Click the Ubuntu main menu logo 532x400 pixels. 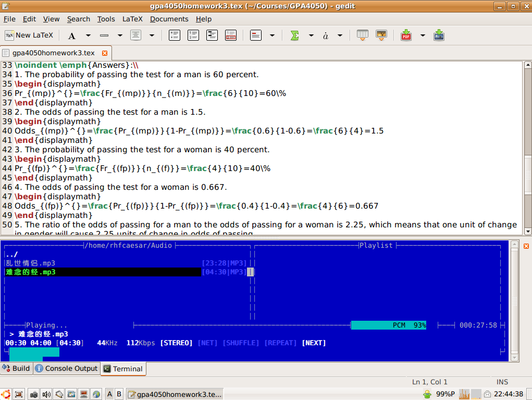(5, 394)
